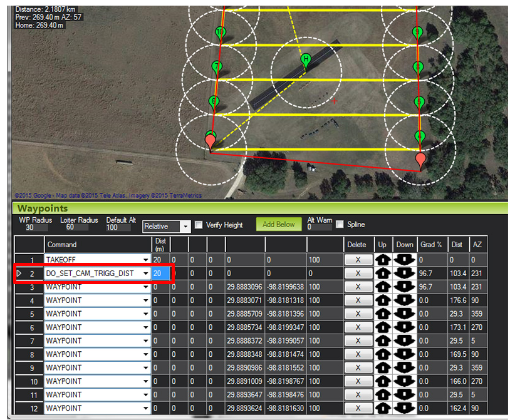
Task: Move row 7 waypoint down arrow
Action: point(405,341)
